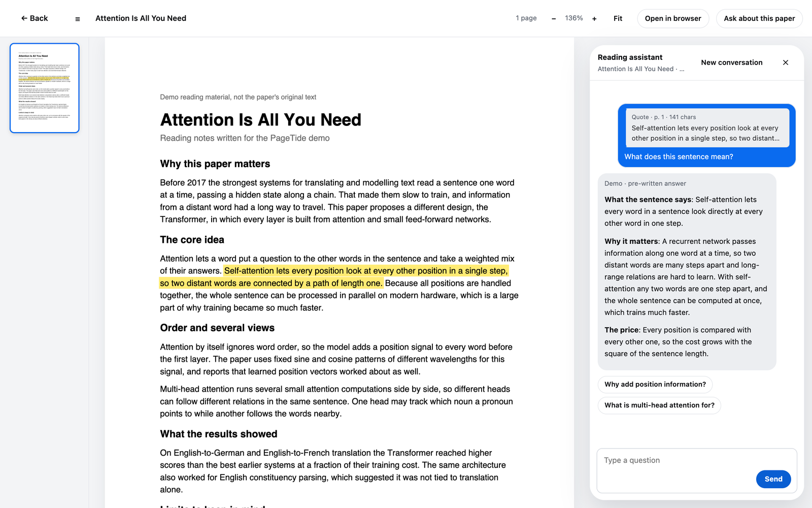
Task: Choose suggestion What is multi-head attention for?
Action: 659,405
